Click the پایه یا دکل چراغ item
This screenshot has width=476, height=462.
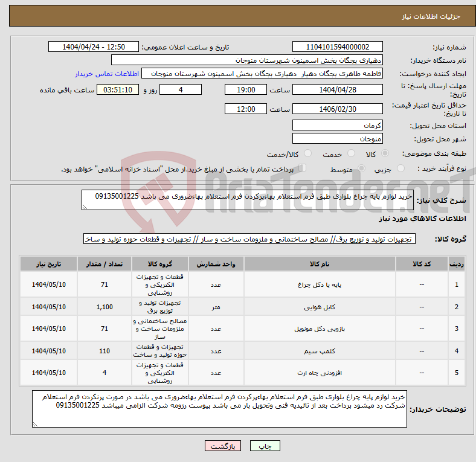320,284
